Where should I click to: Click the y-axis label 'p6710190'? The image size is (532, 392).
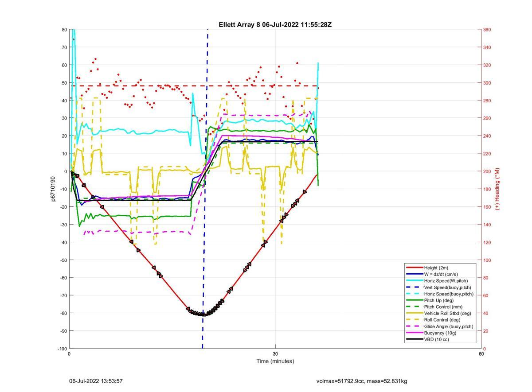tap(53, 189)
